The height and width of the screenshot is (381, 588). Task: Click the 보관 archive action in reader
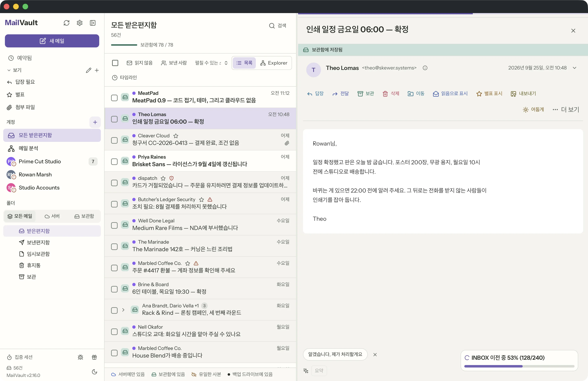366,94
